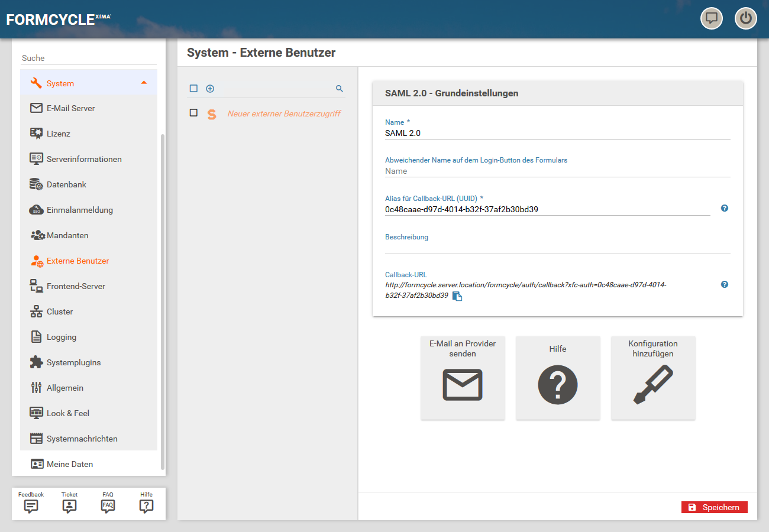Click the Speichern button
Viewport: 769px width, 532px height.
point(714,507)
